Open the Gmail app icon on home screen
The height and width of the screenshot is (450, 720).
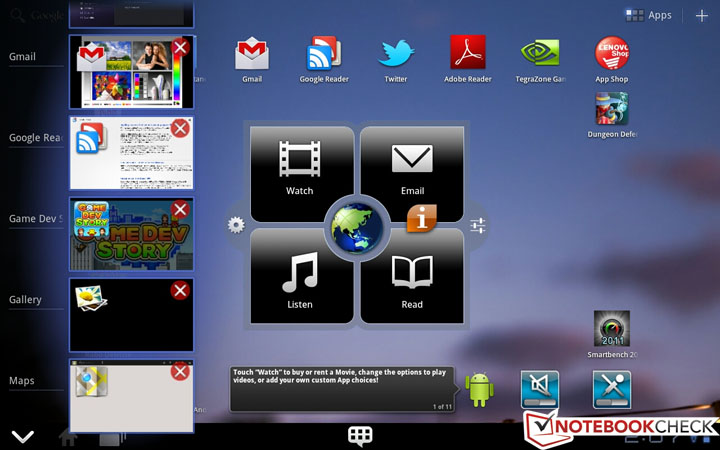252,53
